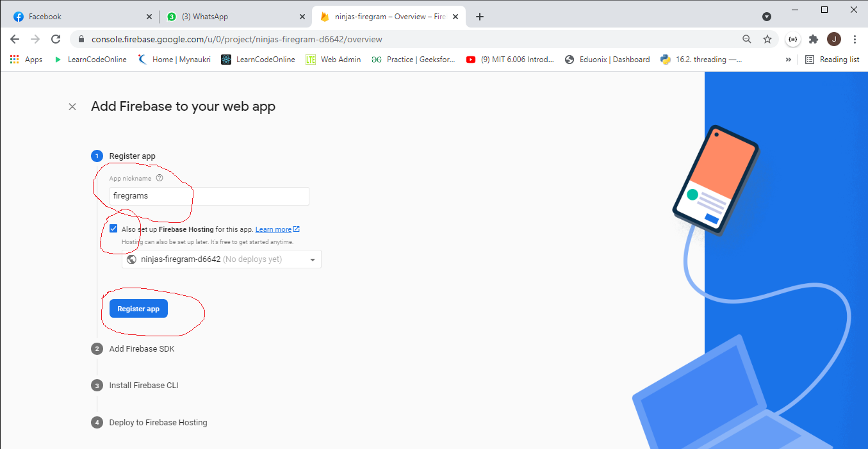
Task: Open the Chrome three-dot menu
Action: tap(855, 39)
